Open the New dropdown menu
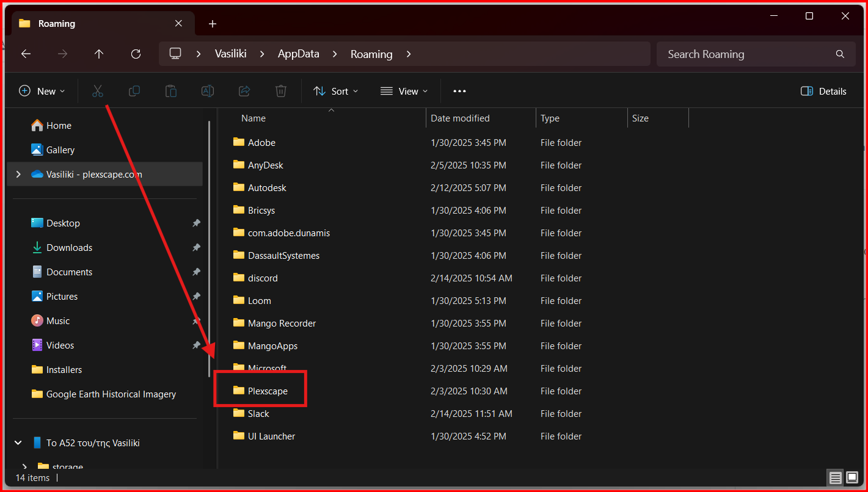 [42, 91]
